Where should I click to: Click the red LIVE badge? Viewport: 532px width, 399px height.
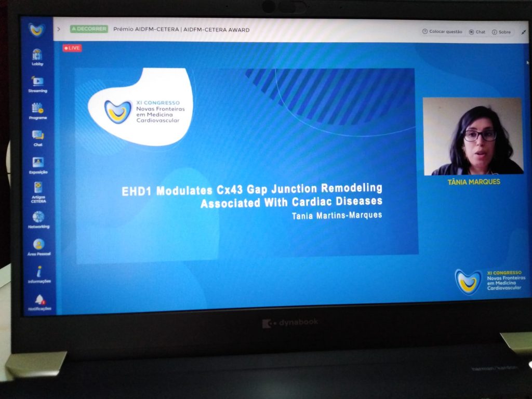[72, 48]
